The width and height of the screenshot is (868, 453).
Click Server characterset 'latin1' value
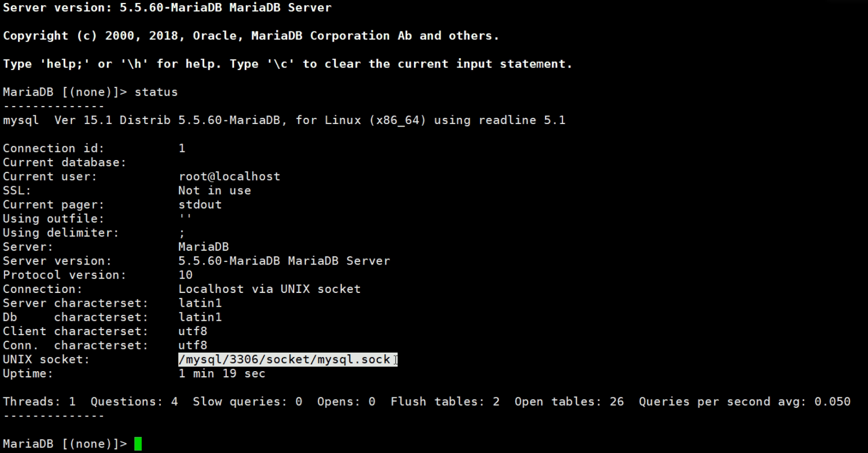point(200,303)
